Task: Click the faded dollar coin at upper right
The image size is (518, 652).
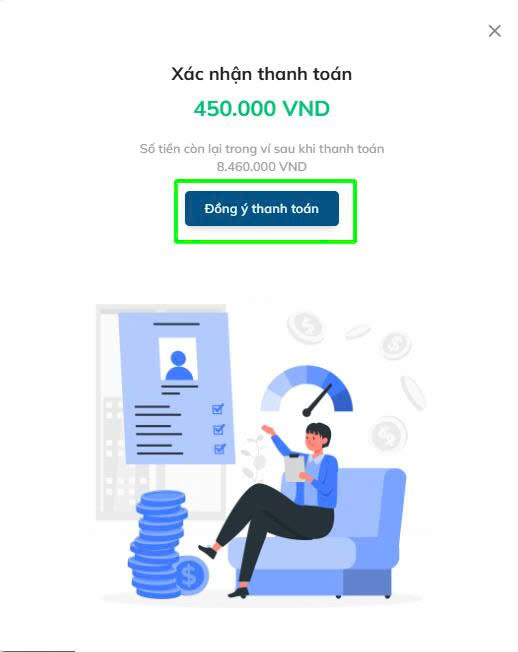Action: tap(395, 345)
